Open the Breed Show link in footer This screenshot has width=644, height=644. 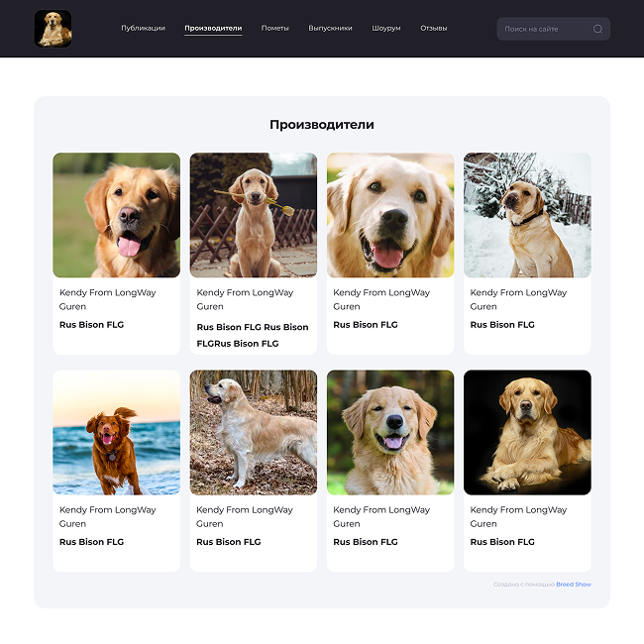point(574,585)
